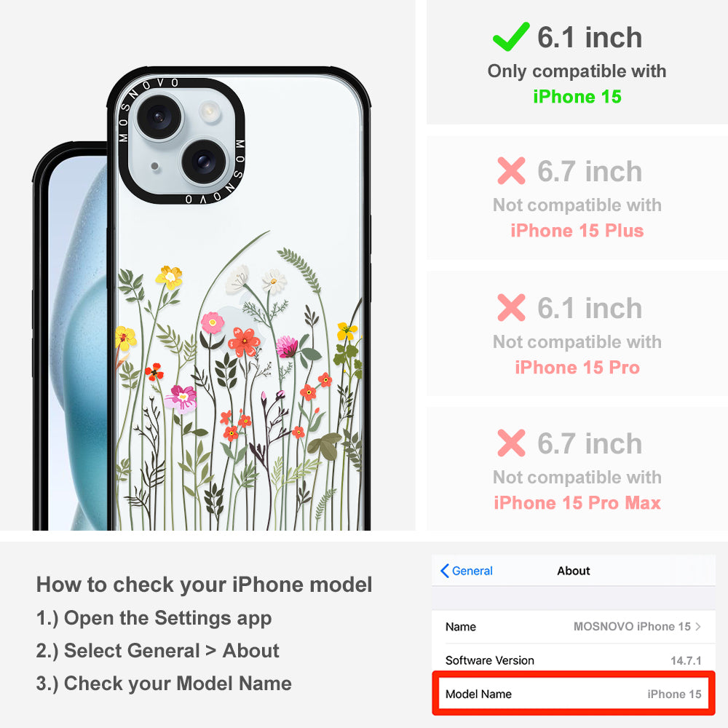Click the red flower on the phone case
The width and height of the screenshot is (728, 728).
pyautogui.click(x=243, y=341)
